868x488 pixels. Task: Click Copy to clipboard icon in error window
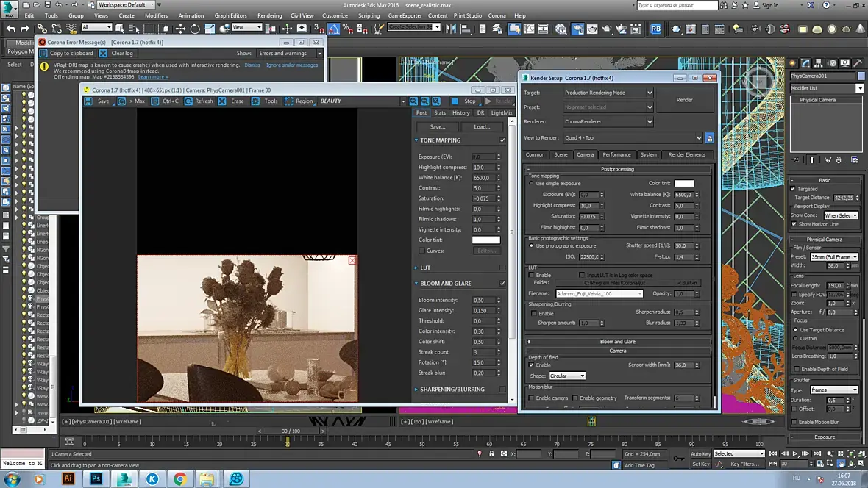click(43, 54)
